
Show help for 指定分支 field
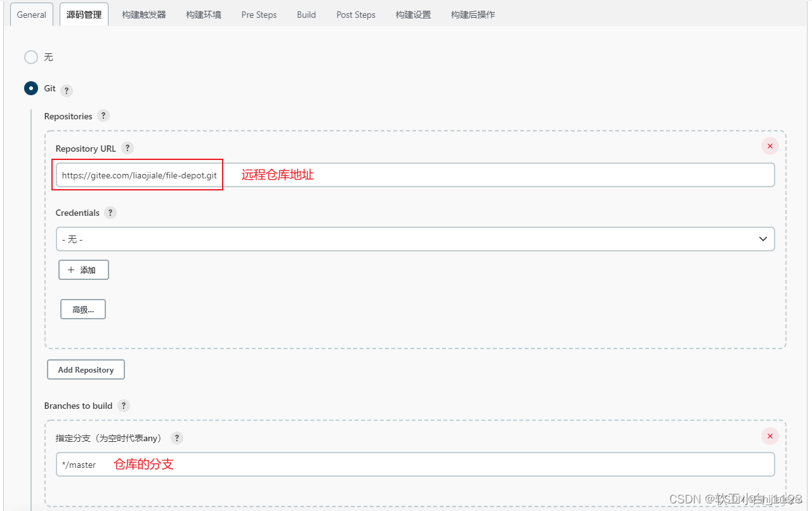(177, 437)
